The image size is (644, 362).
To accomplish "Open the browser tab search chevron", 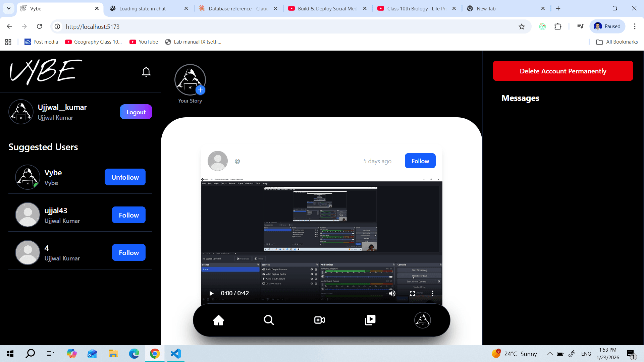I will [x=8, y=8].
